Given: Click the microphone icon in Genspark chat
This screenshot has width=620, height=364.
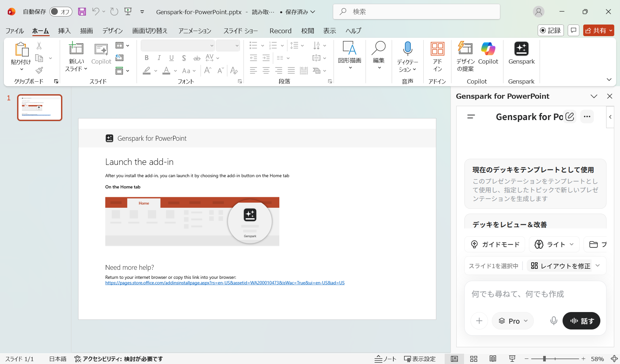Looking at the screenshot, I should [x=553, y=320].
